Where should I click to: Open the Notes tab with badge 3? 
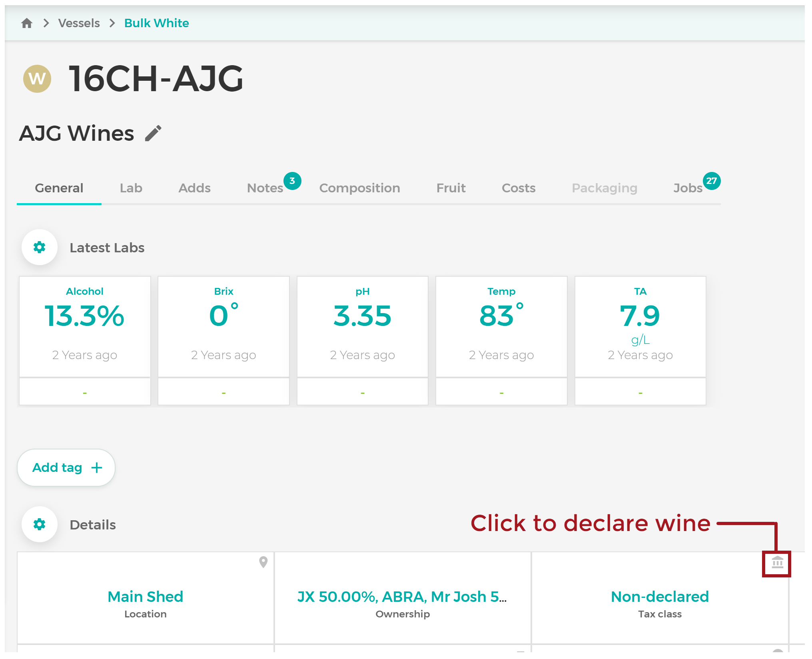click(x=265, y=188)
